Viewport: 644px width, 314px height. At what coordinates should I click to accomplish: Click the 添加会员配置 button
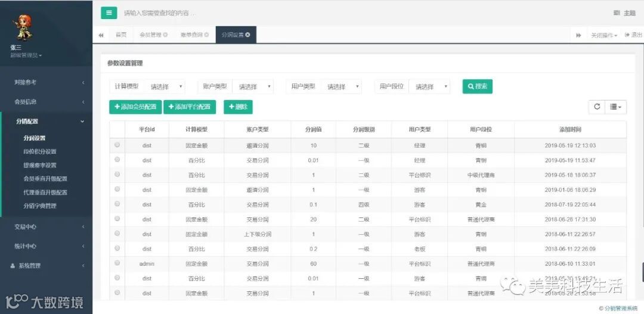pyautogui.click(x=135, y=107)
